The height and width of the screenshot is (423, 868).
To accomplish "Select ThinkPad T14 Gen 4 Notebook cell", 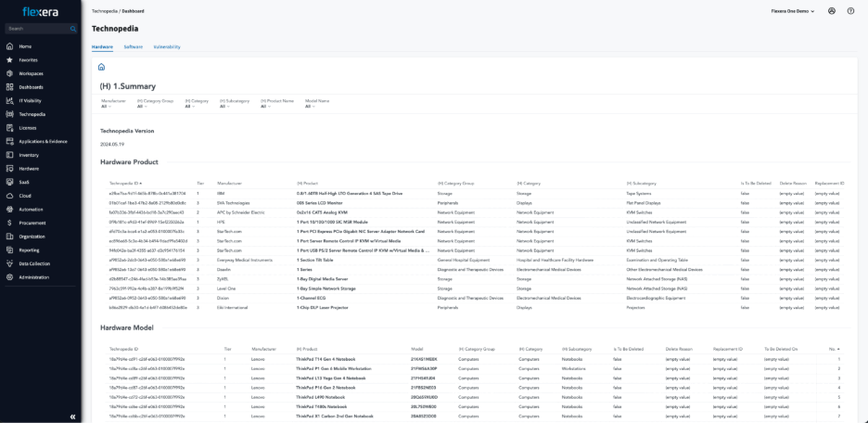I will [x=326, y=359].
